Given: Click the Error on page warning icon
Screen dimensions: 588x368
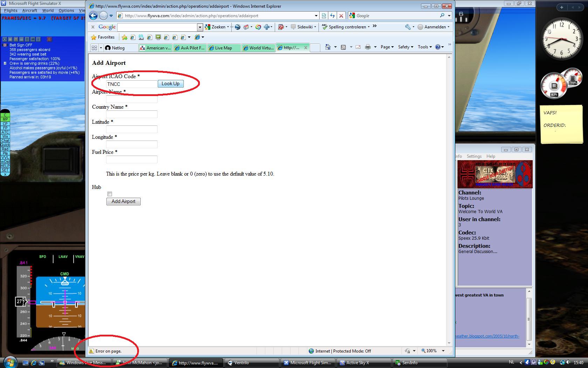Looking at the screenshot, I should pyautogui.click(x=91, y=351).
